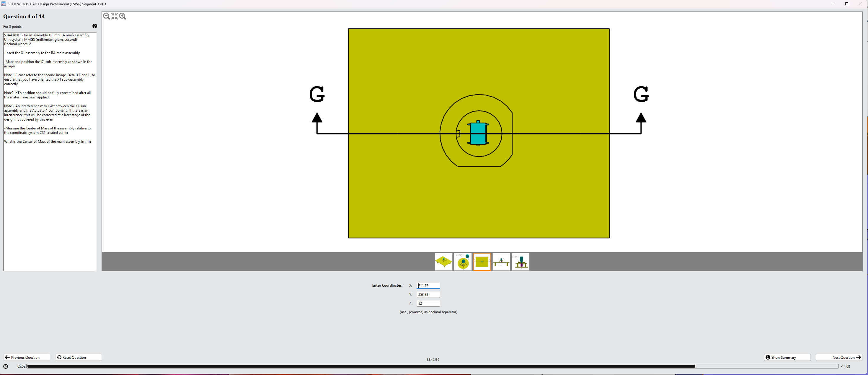Open the isometric table view thumbnail
Image resolution: width=868 pixels, height=375 pixels.
tap(443, 262)
